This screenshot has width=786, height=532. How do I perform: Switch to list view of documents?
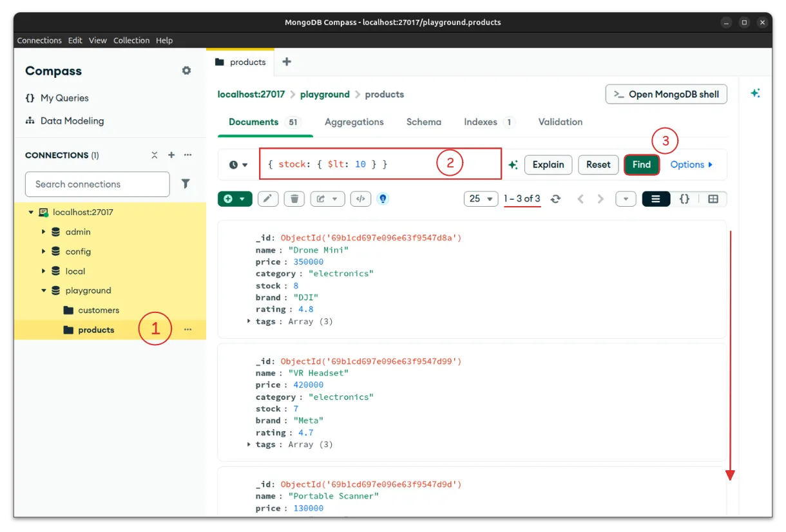(x=656, y=199)
